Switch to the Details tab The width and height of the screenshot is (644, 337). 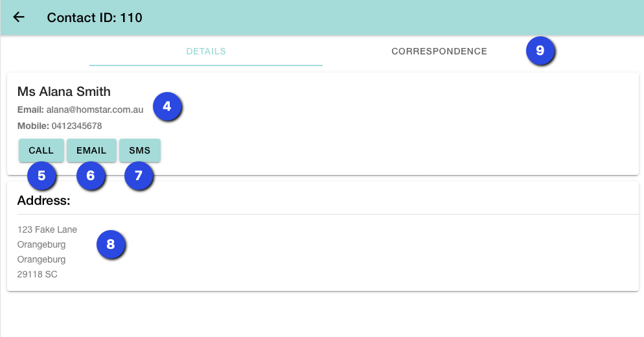(x=205, y=51)
